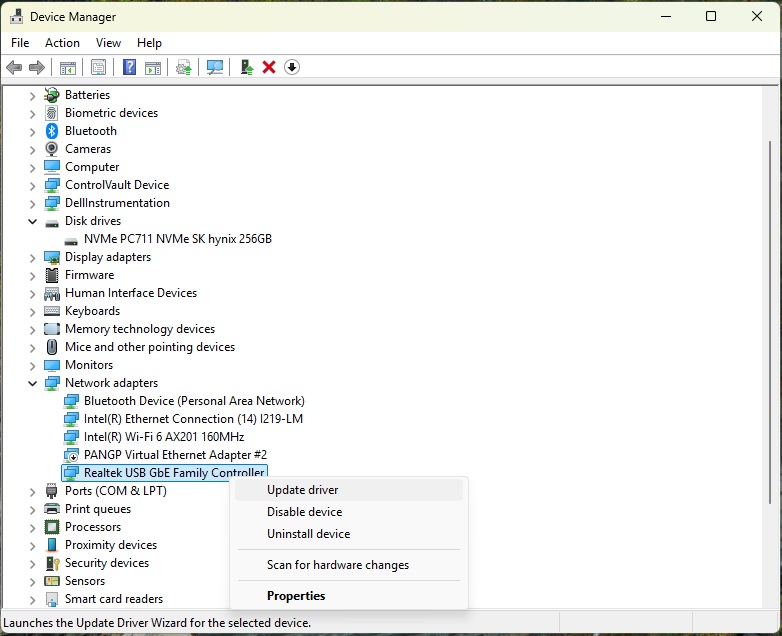The width and height of the screenshot is (782, 636).
Task: Select the Proximity devices label
Action: [111, 545]
